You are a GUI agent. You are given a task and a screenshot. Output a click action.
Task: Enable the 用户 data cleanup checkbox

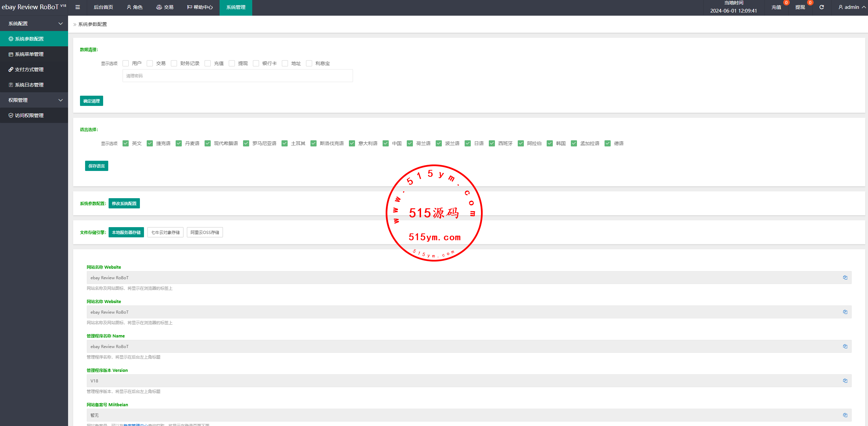[126, 63]
